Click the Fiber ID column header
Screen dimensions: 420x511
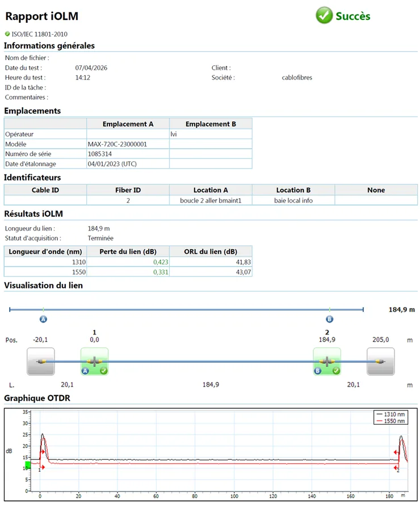[128, 190]
